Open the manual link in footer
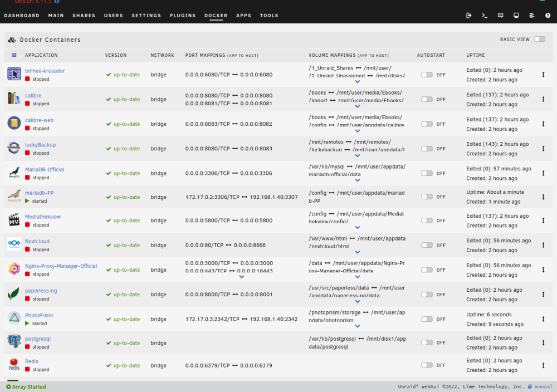 [544, 386]
